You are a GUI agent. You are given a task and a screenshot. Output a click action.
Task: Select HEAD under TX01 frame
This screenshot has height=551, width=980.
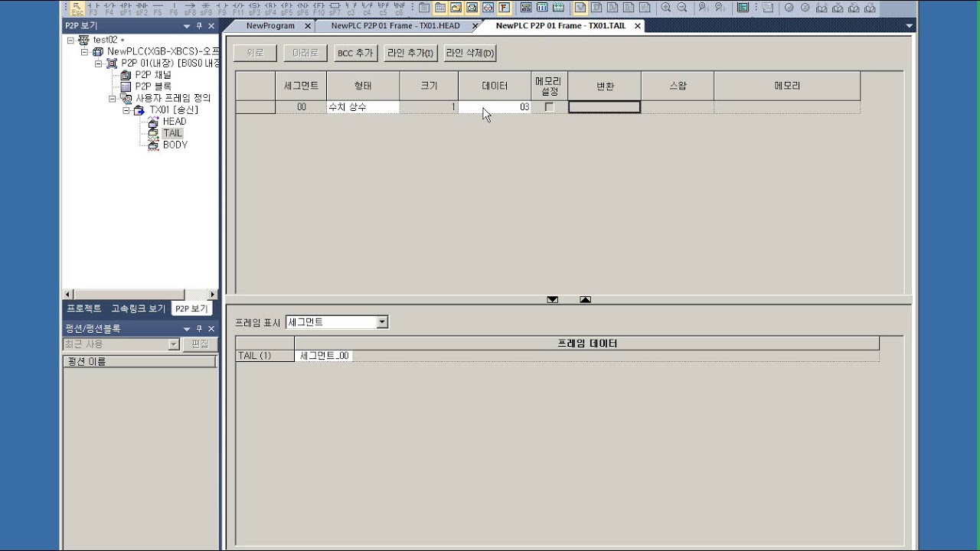point(175,121)
